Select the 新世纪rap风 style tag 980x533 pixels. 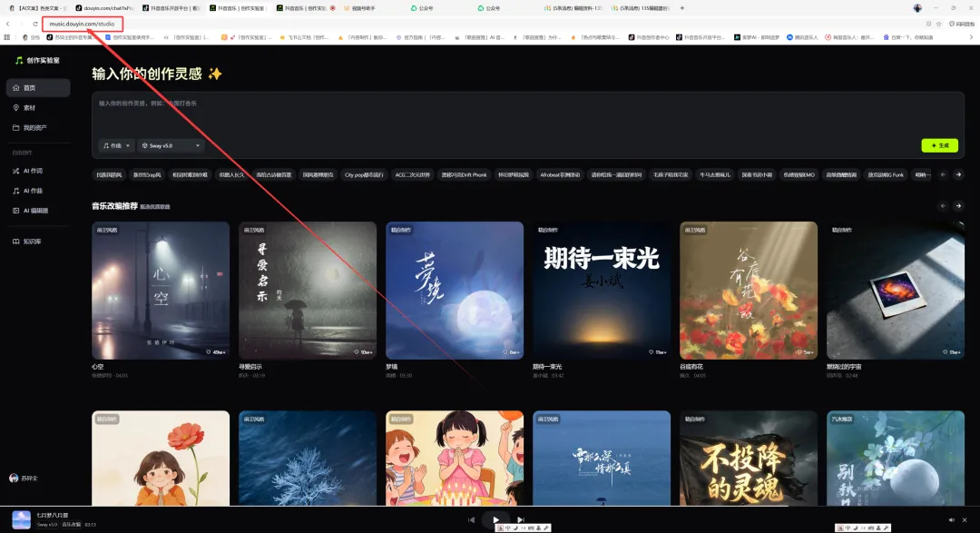[x=147, y=175]
